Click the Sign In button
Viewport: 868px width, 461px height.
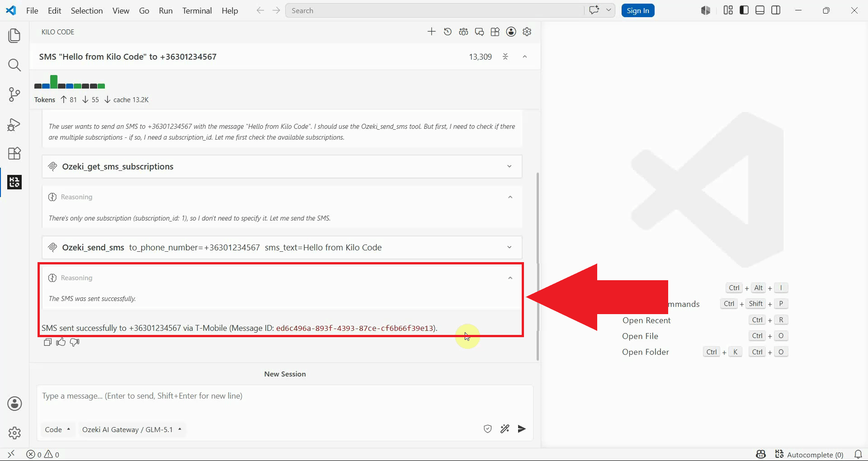tap(638, 10)
